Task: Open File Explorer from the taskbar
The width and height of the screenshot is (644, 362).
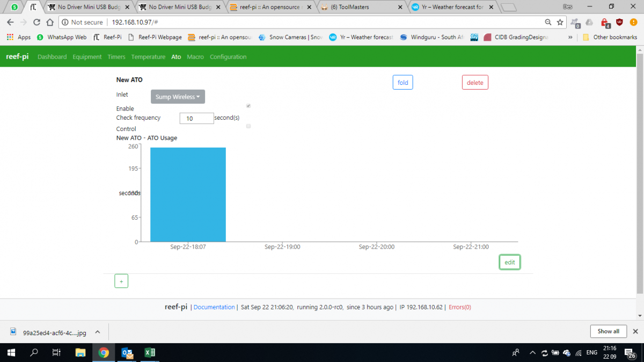Action: click(80, 353)
